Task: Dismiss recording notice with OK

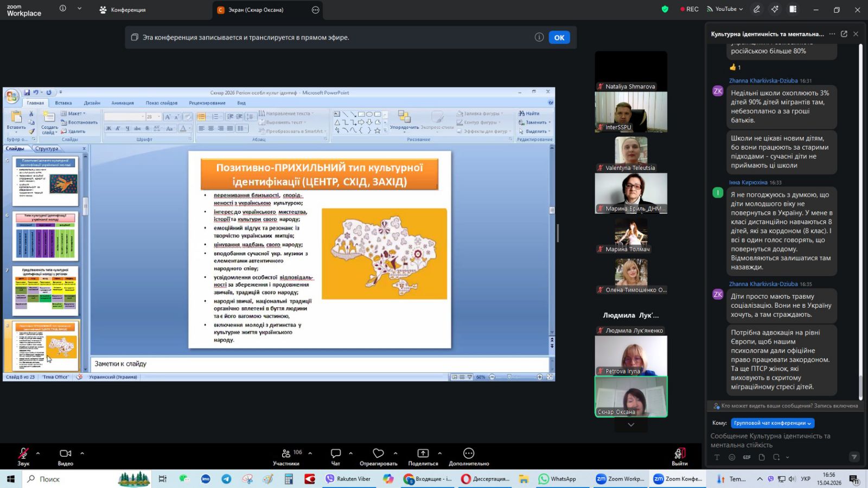Action: click(559, 37)
